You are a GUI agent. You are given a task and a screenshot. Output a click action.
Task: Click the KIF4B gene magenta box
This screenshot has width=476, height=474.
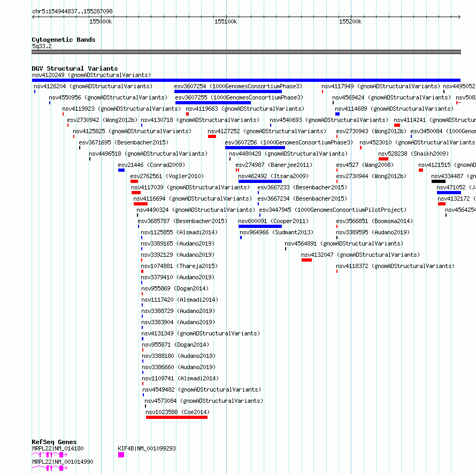(x=121, y=455)
